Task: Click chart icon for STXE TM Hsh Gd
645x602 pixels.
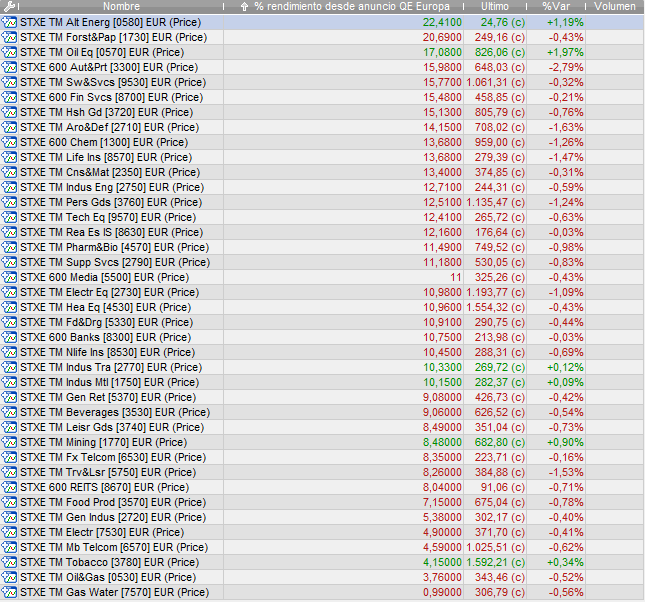Action: 9,112
